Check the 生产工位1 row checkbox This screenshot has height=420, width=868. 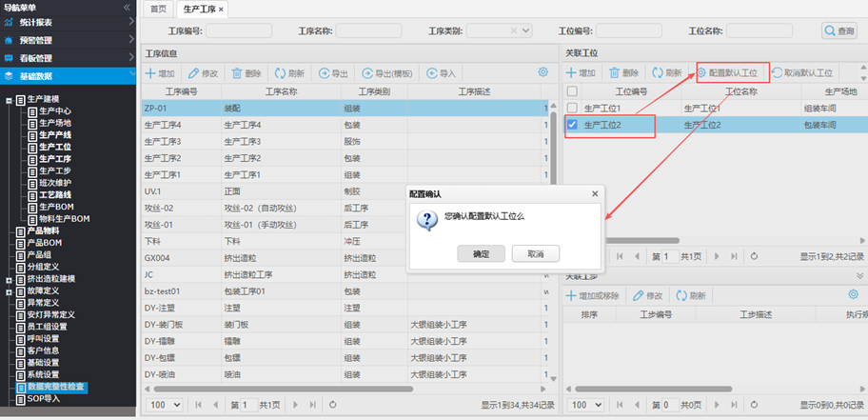pos(572,108)
